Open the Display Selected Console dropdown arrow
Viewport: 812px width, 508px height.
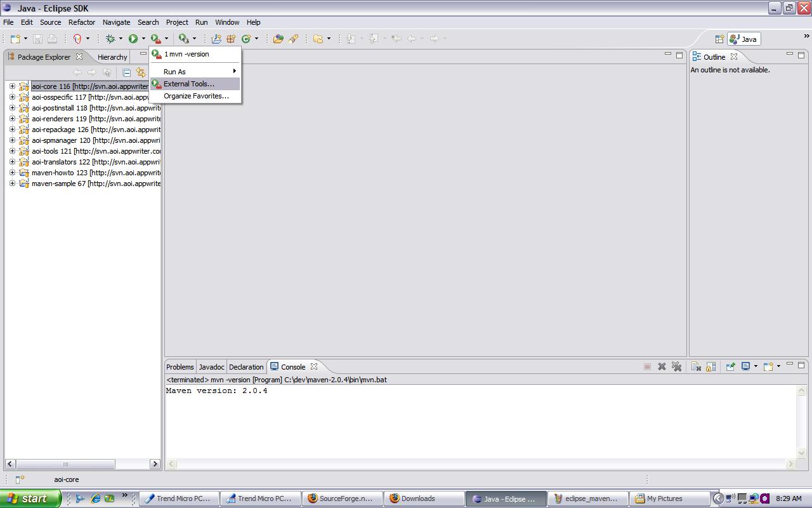756,366
